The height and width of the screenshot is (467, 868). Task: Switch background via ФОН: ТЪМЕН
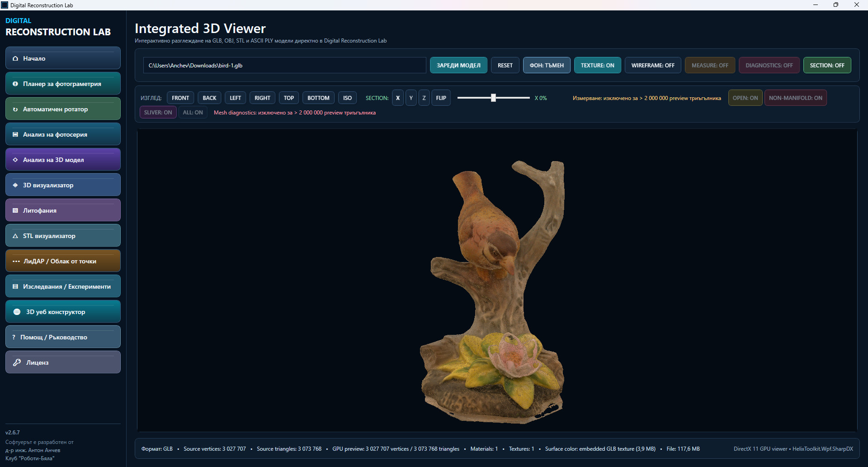[547, 65]
